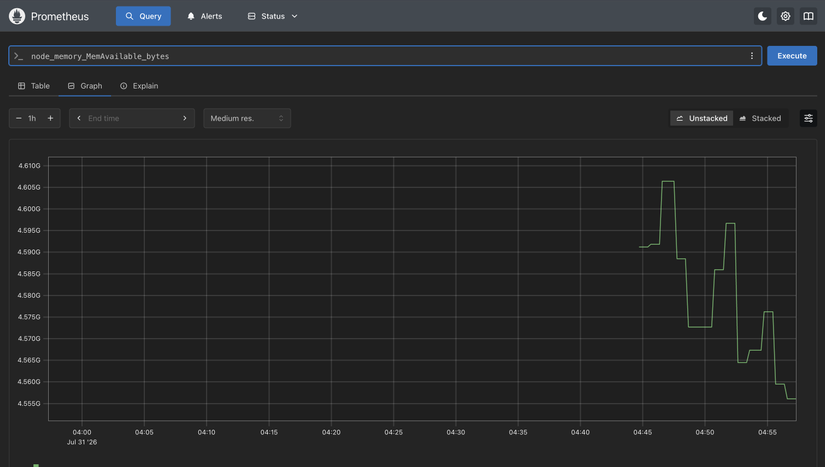The image size is (825, 467).
Task: Click the Prometheus flame logo
Action: click(x=17, y=16)
